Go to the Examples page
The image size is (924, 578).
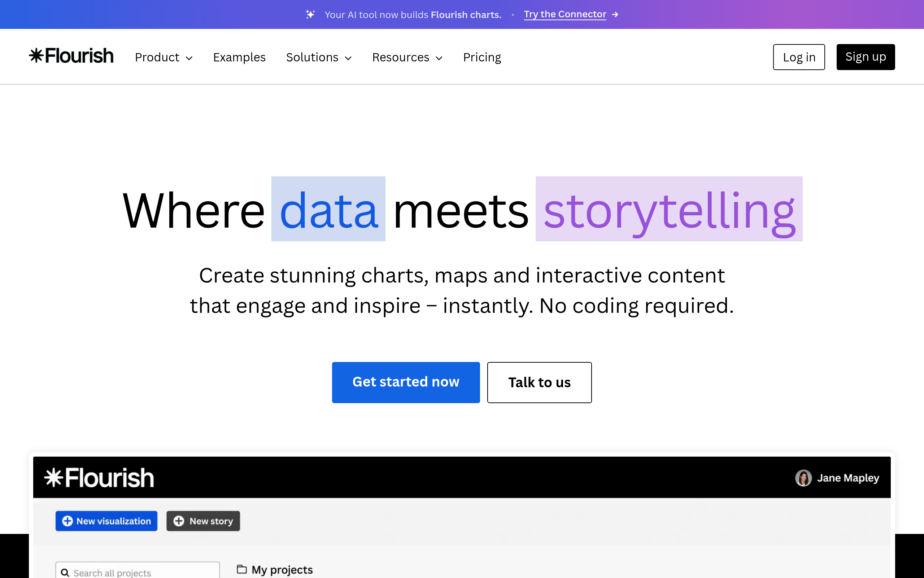point(239,57)
